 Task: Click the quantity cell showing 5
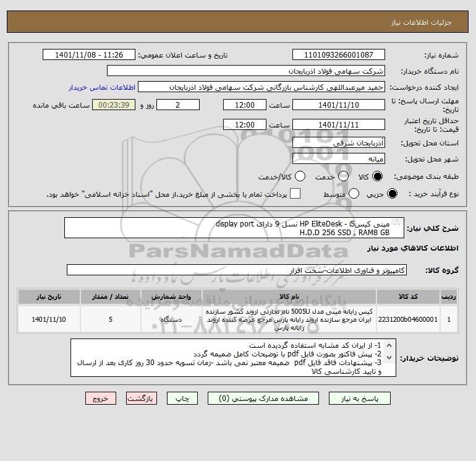111,319
